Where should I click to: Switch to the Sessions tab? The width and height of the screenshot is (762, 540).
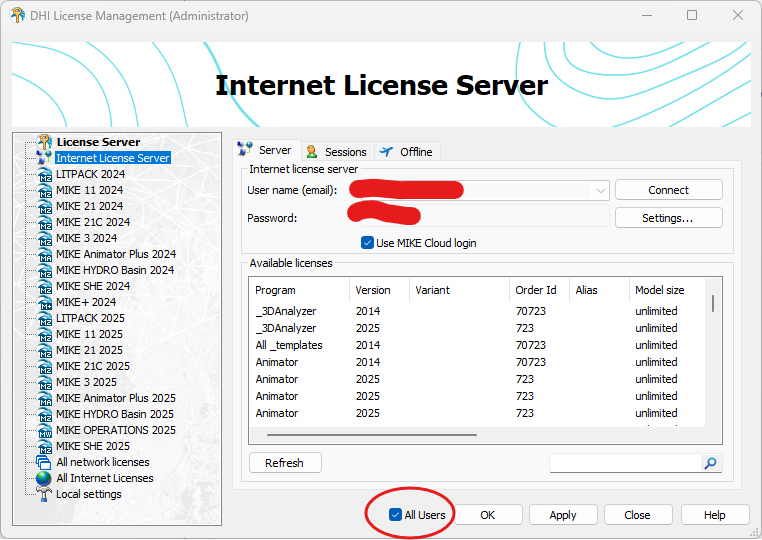click(337, 152)
